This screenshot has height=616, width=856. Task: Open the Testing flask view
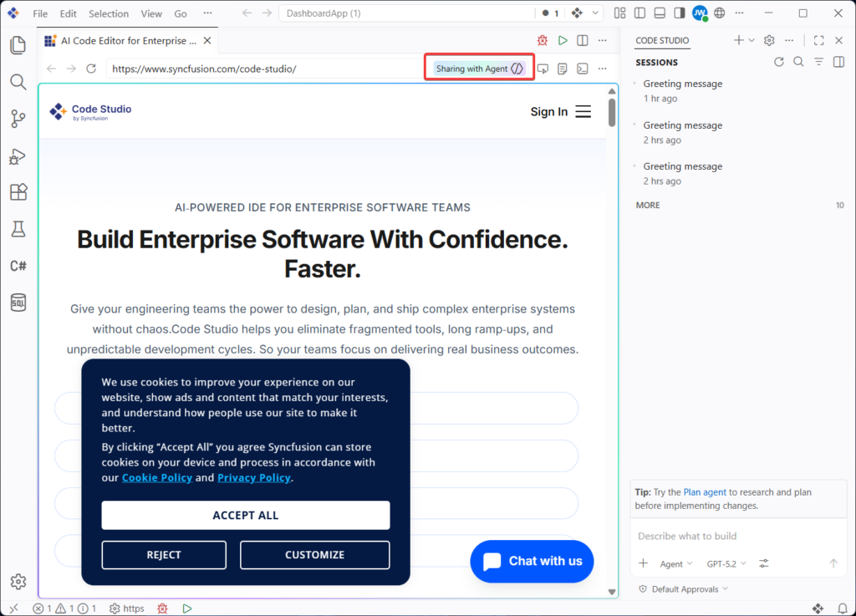tap(18, 229)
